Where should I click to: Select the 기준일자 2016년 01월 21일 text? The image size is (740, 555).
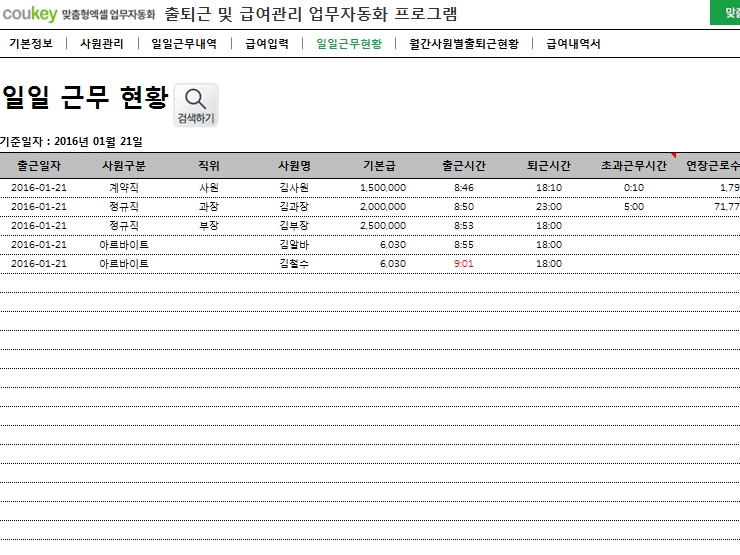click(71, 141)
